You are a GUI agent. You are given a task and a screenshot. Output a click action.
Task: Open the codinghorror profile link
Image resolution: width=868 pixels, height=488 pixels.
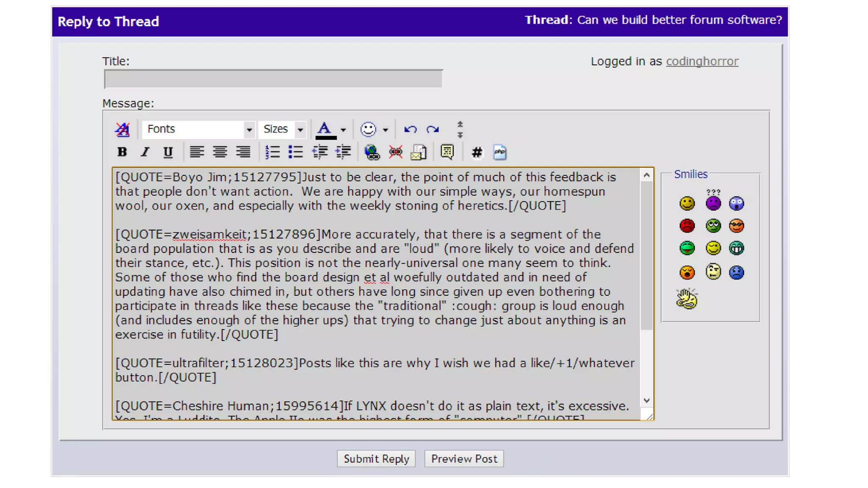[x=702, y=61]
